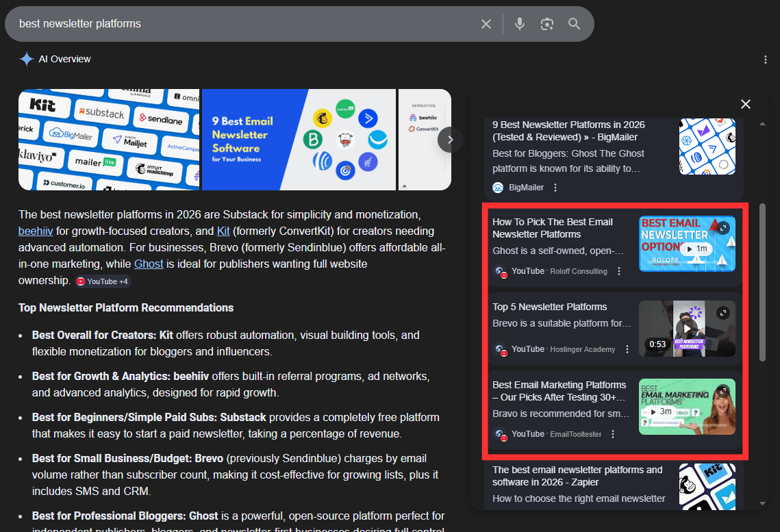Click the Best Overall for Creators: Kit text

(x=103, y=335)
